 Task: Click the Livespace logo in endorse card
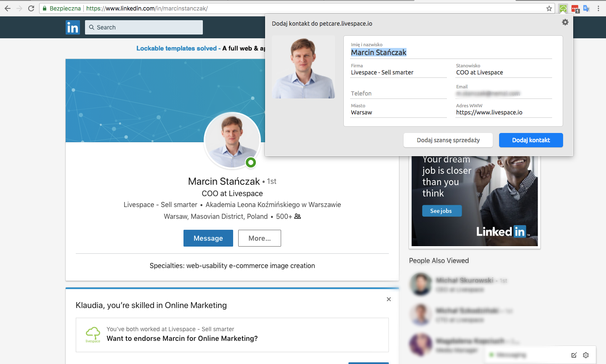click(93, 335)
